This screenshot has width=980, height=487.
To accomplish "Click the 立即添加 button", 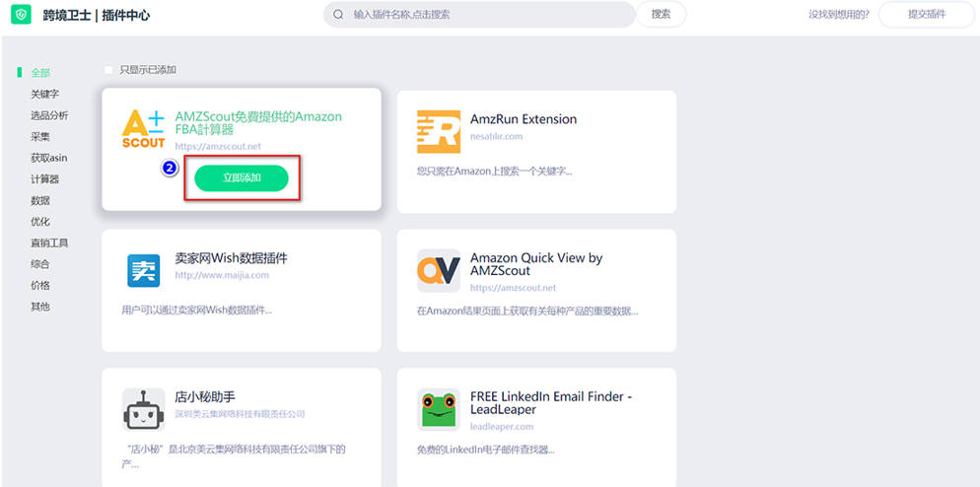I will [242, 178].
